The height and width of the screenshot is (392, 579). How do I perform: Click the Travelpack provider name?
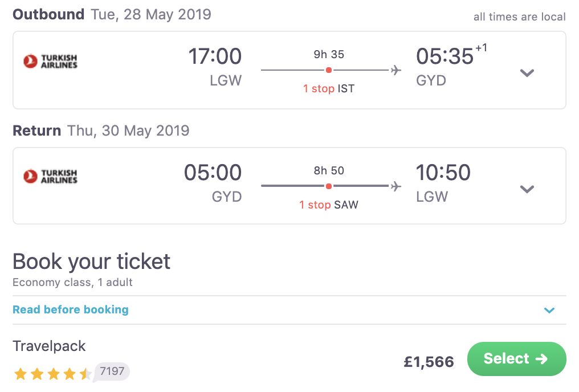tap(49, 346)
